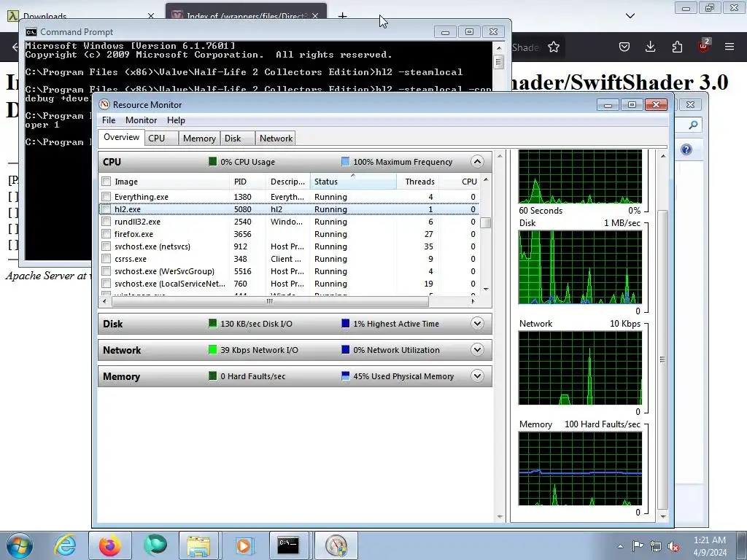Open Firefox downloads arrow icon

click(x=650, y=47)
